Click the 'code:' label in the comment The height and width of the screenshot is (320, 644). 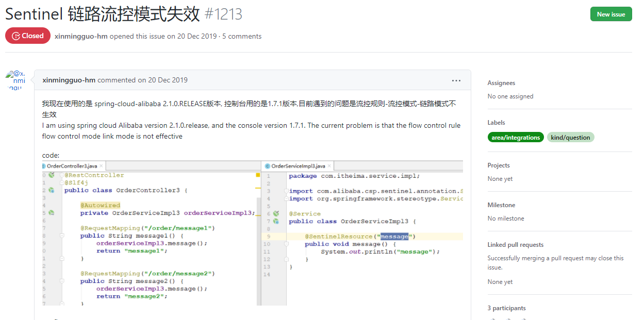[51, 155]
